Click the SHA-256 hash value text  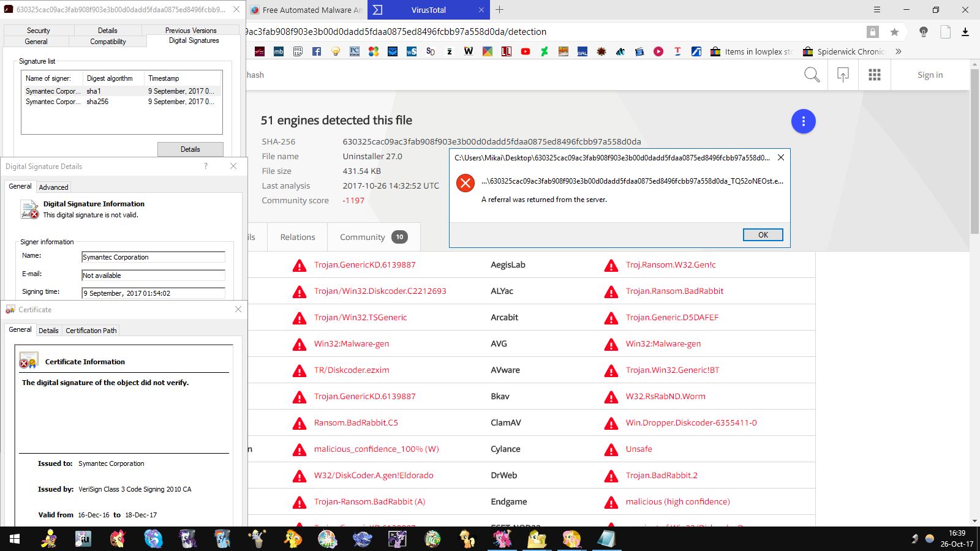(492, 141)
